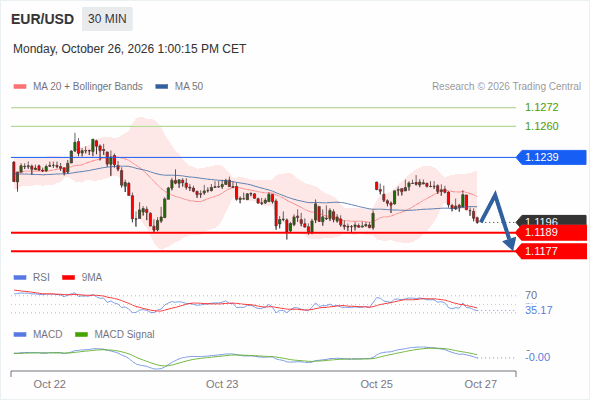Click the 1.1272 resistance level label

(x=541, y=107)
